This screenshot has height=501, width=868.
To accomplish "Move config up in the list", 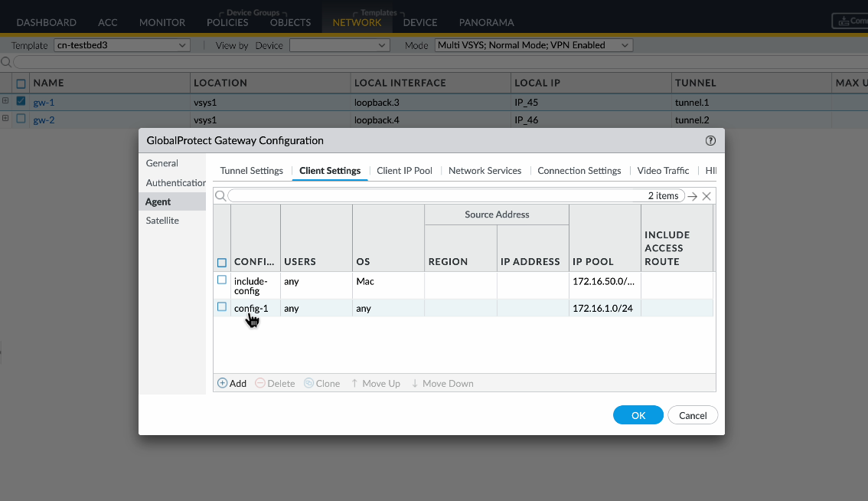I will coord(375,383).
